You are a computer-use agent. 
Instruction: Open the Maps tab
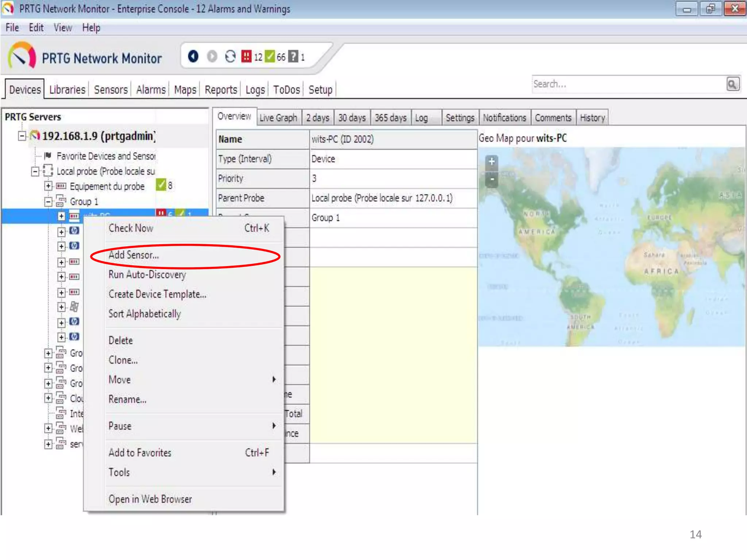pyautogui.click(x=185, y=89)
